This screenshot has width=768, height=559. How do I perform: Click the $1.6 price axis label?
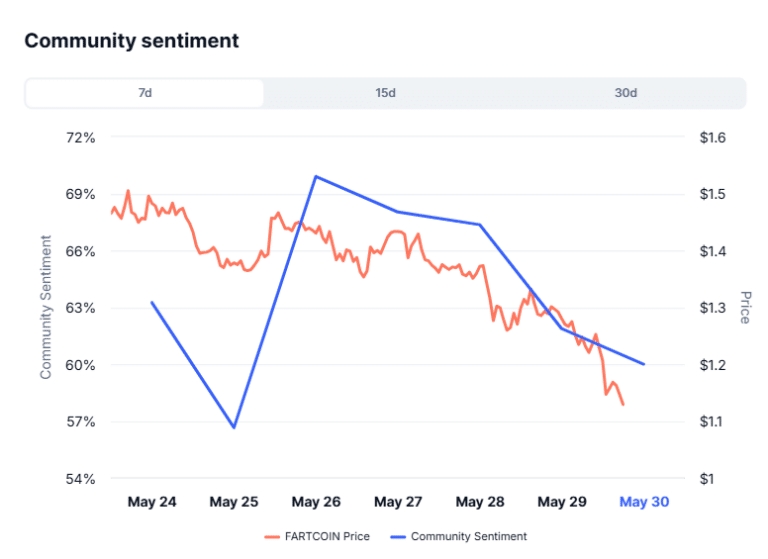click(716, 137)
